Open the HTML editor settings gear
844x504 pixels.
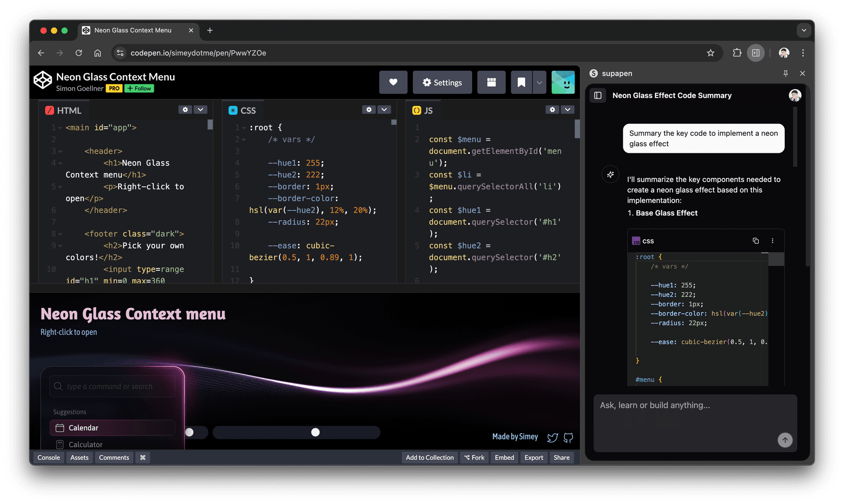pos(185,109)
